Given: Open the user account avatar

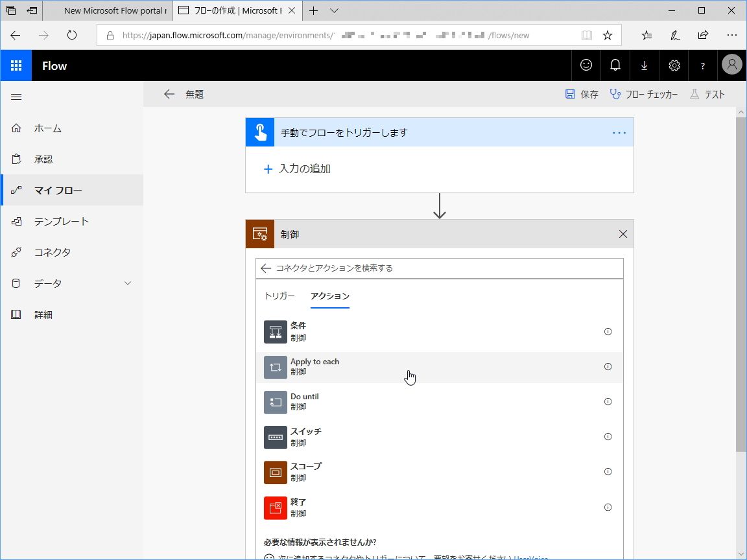Looking at the screenshot, I should coord(731,64).
